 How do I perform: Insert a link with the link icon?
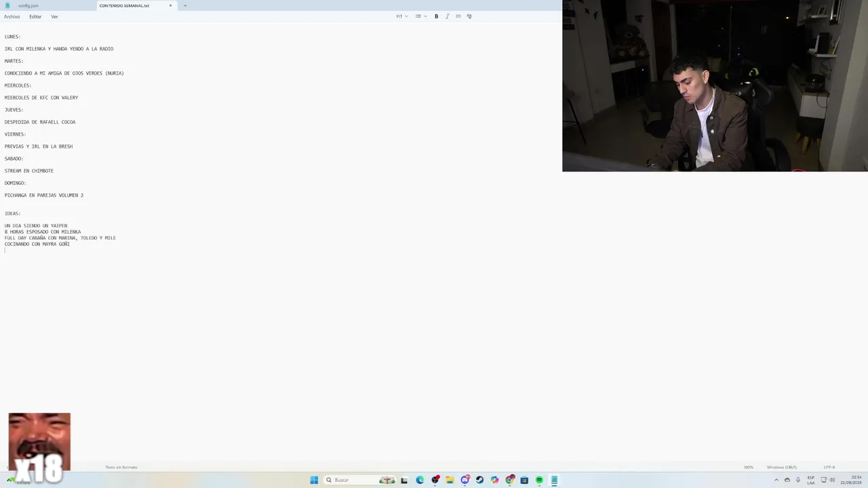(x=458, y=16)
